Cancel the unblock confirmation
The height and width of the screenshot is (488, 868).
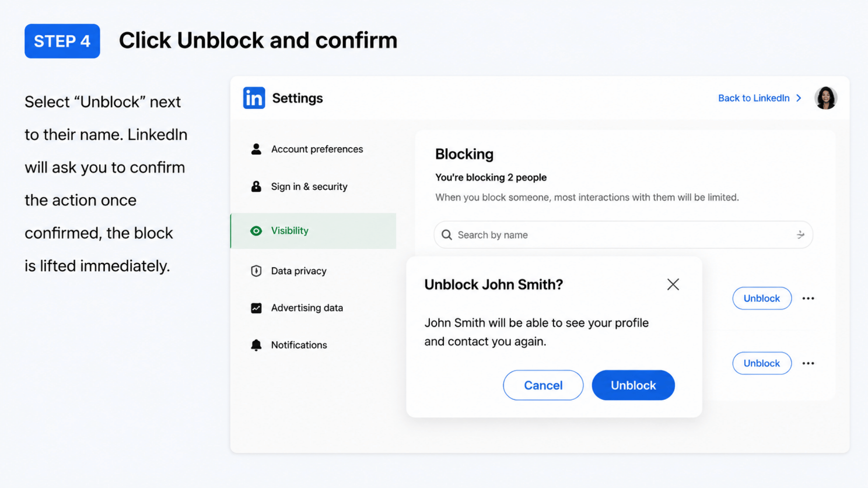coord(543,385)
